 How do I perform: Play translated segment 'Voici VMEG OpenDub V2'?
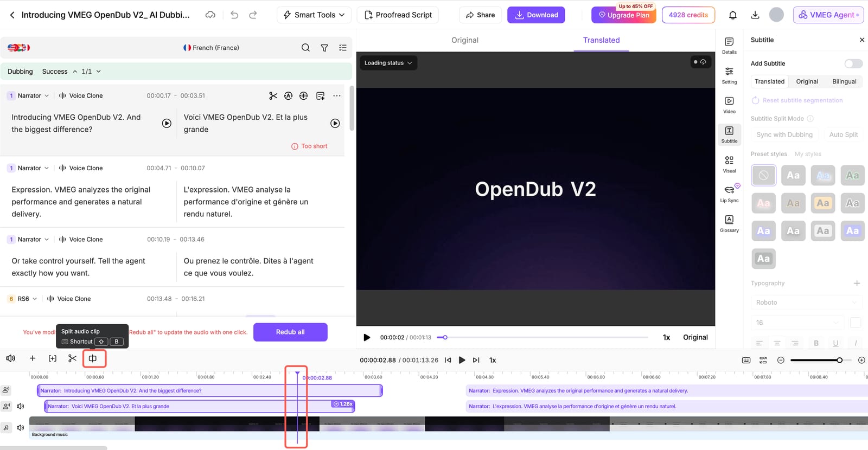point(335,124)
